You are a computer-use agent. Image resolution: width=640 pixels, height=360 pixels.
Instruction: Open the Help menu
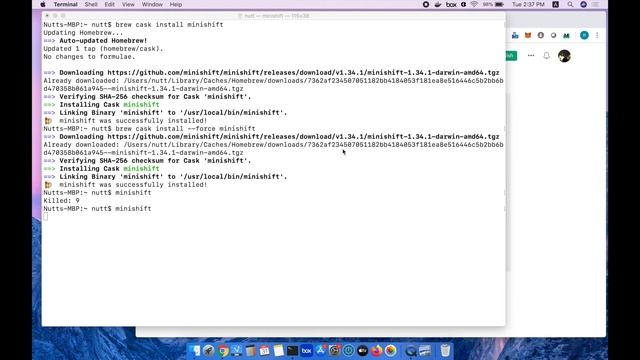tap(176, 4)
